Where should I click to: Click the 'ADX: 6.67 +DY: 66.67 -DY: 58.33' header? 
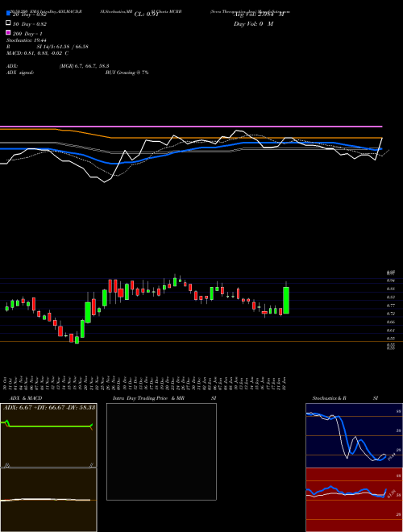(49, 407)
